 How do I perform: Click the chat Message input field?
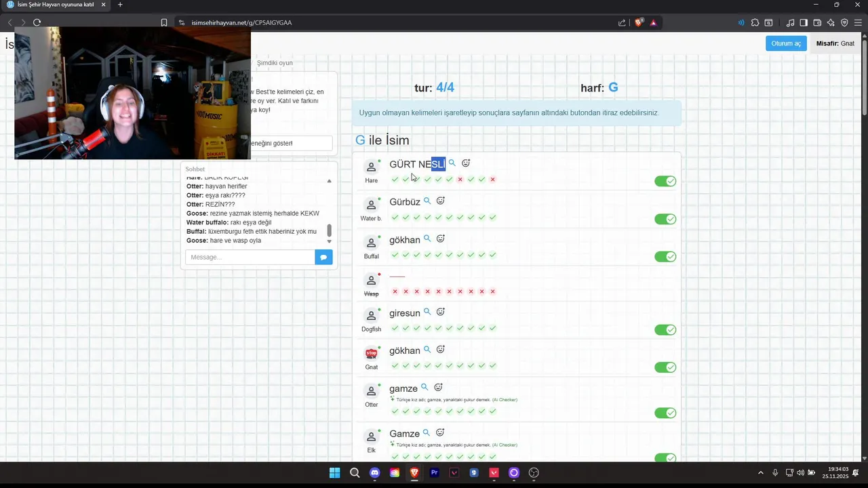[x=250, y=257]
